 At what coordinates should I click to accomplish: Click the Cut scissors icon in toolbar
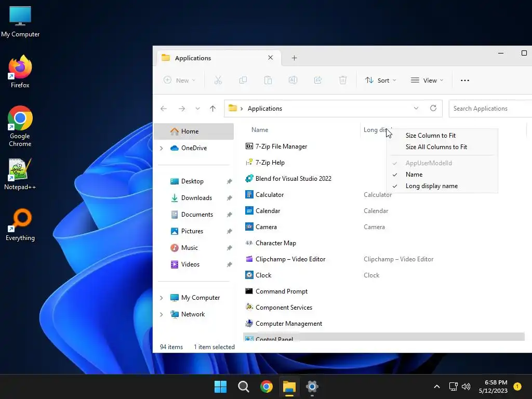tap(218, 81)
